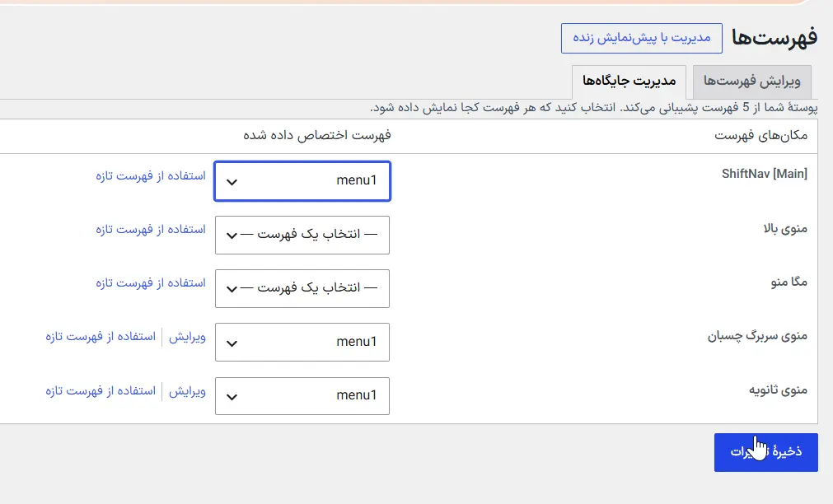Click the مکان‌های فهرست column header

pyautogui.click(x=760, y=135)
